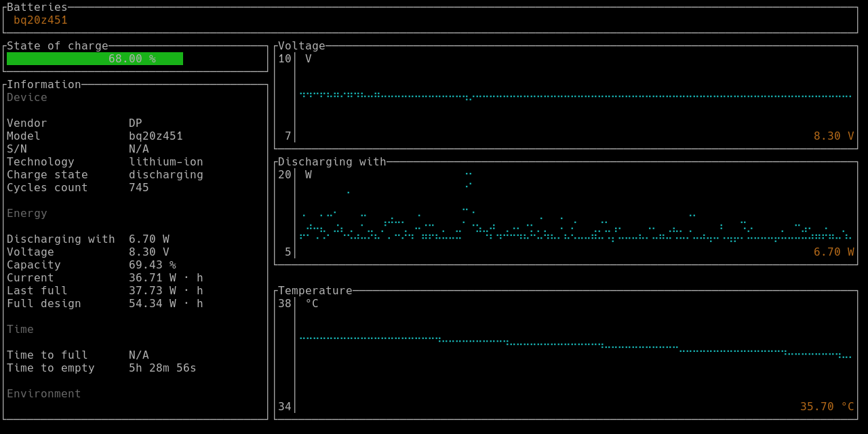This screenshot has height=434, width=868.
Task: Click the Discharging chart lower axis label 5
Action: click(x=288, y=252)
